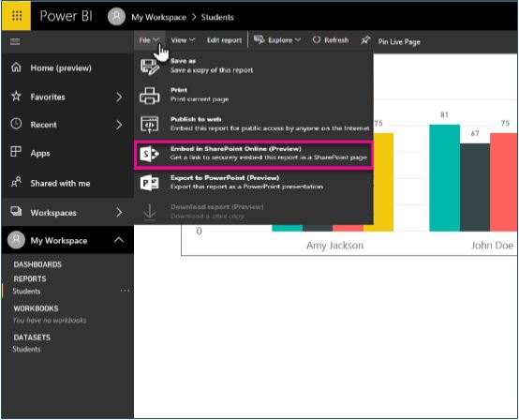Select Publish to web entry
The image size is (519, 420).
click(x=254, y=124)
